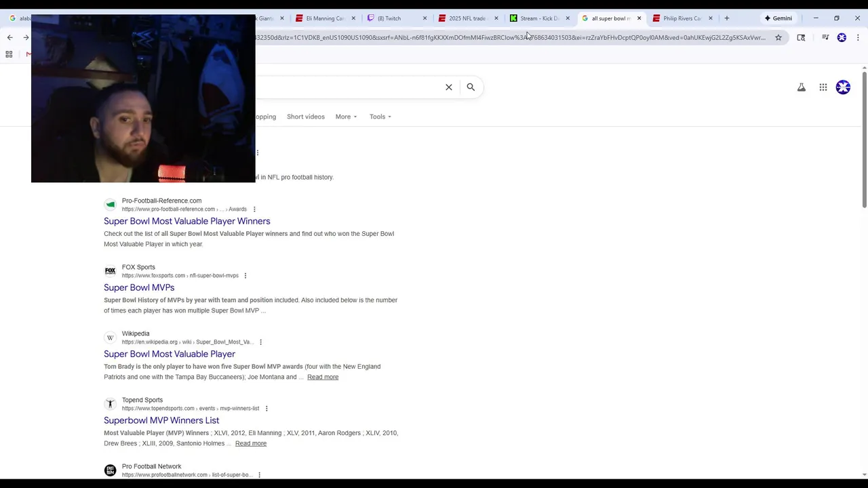
Task: Open the Chrome profile icon in the toolbar
Action: (x=842, y=37)
